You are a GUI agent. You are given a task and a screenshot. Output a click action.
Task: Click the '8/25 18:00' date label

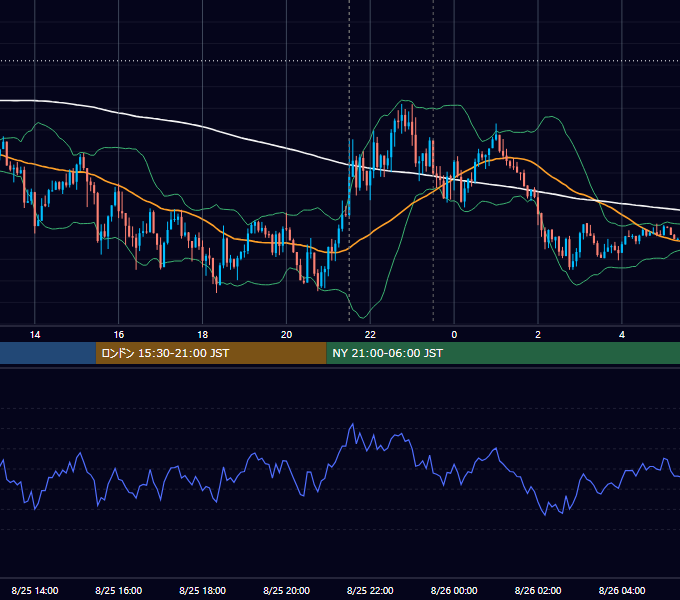coord(203,590)
